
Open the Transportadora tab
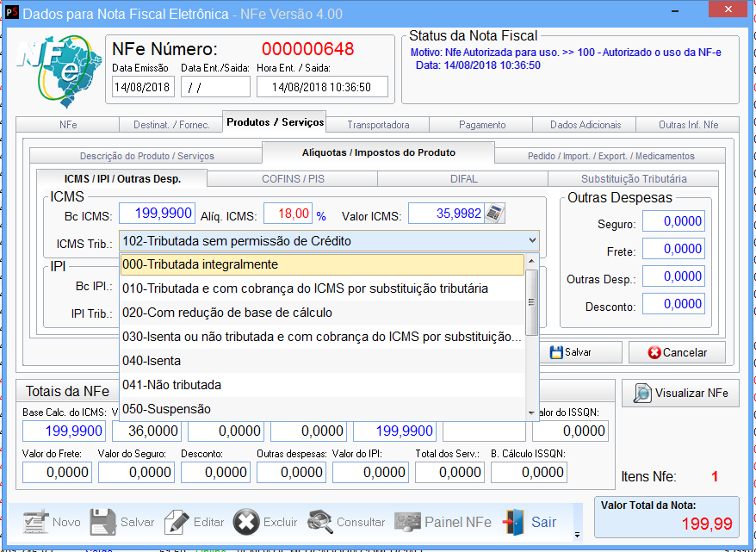[x=378, y=124]
